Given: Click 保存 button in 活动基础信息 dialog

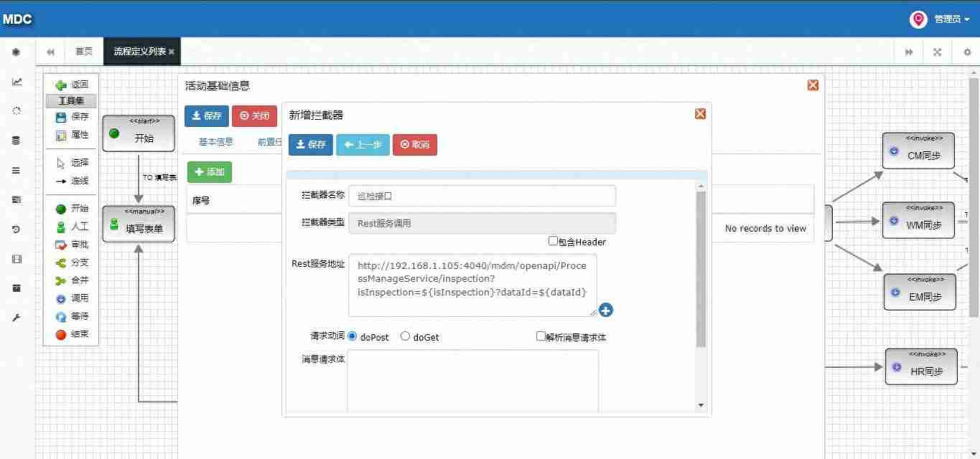Looking at the screenshot, I should [207, 116].
